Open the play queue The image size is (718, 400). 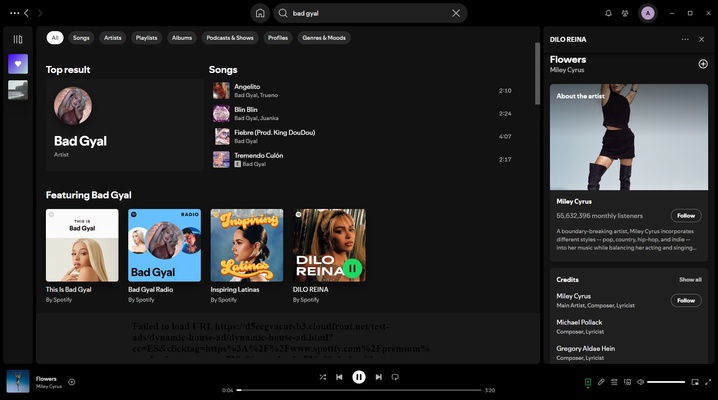tap(614, 382)
